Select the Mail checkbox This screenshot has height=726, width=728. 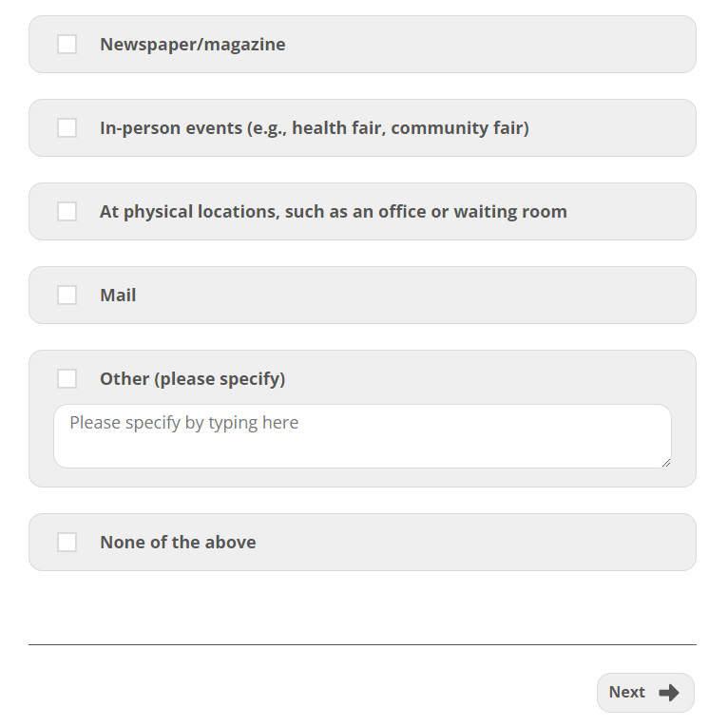[67, 296]
